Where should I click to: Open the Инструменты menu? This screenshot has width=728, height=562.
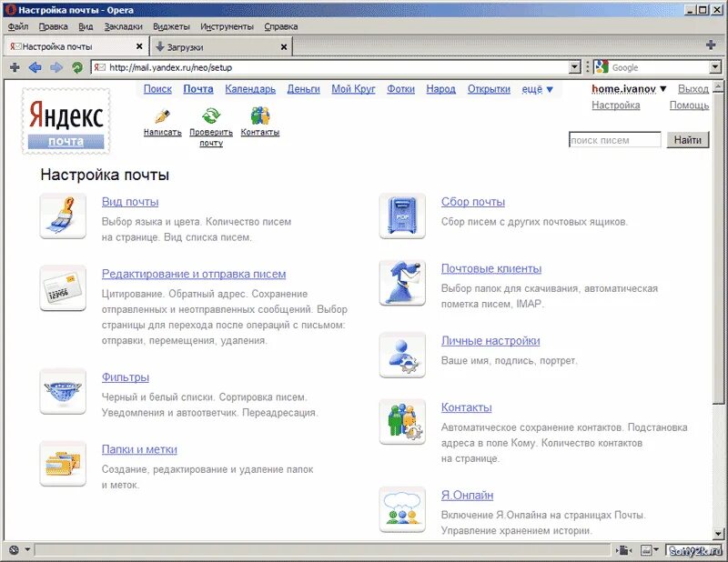pyautogui.click(x=227, y=26)
